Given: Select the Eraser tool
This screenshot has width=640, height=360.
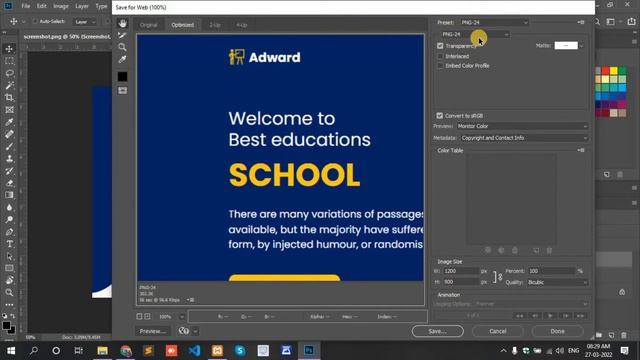Looking at the screenshot, I should pos(9,183).
